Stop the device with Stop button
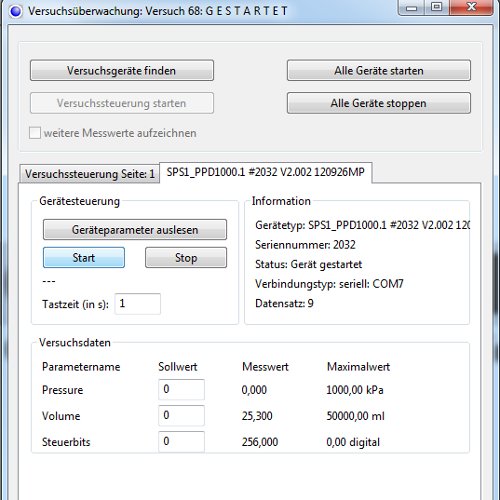The width and height of the screenshot is (500, 500). [x=186, y=257]
